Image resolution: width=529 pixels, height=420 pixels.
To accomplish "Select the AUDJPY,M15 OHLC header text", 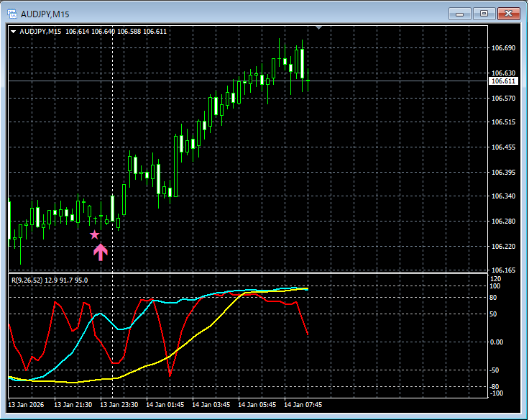I will point(93,32).
